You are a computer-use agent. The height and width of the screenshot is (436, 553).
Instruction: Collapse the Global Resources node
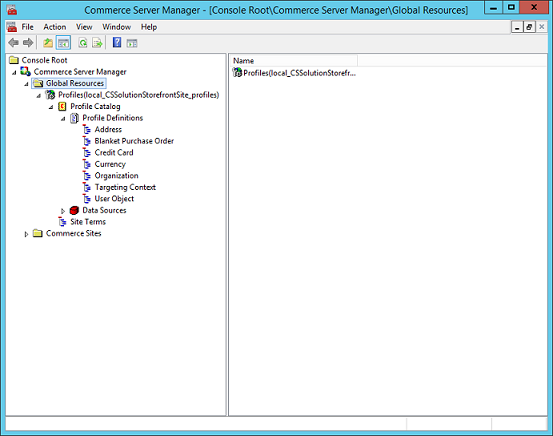[x=26, y=84]
